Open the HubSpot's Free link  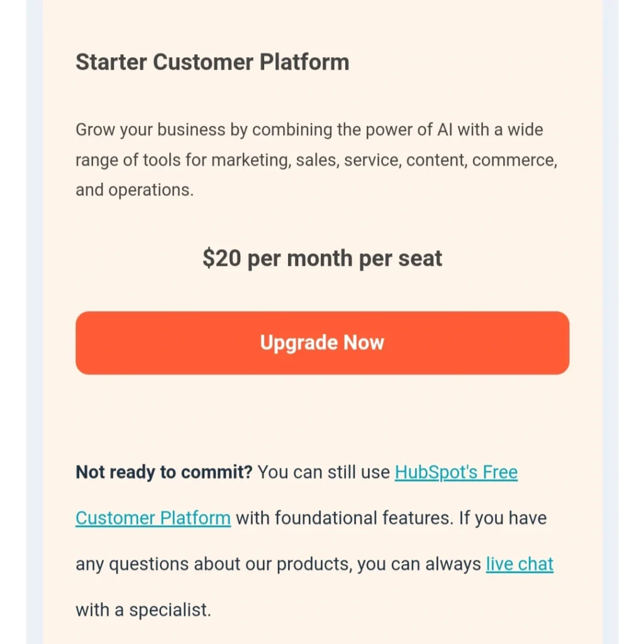[456, 472]
